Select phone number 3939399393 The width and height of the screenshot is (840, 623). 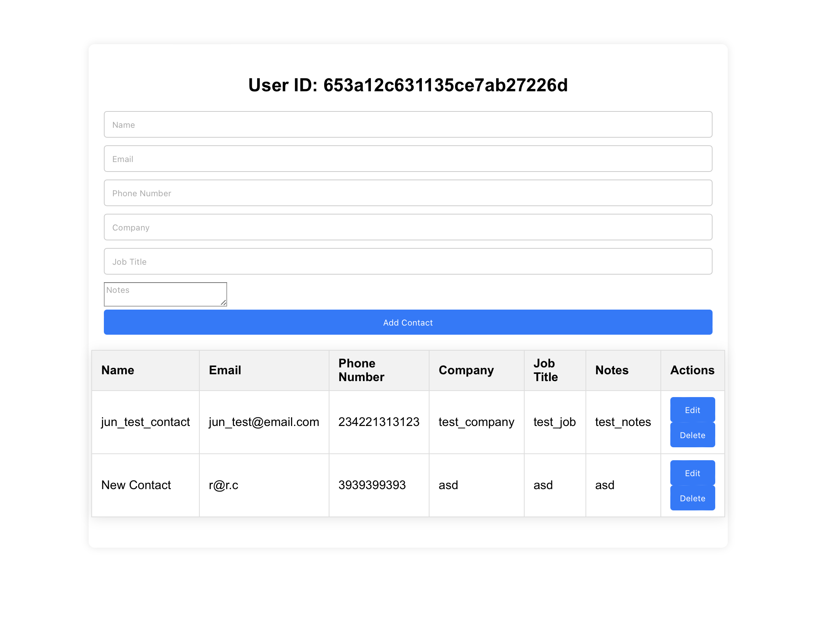pos(379,485)
